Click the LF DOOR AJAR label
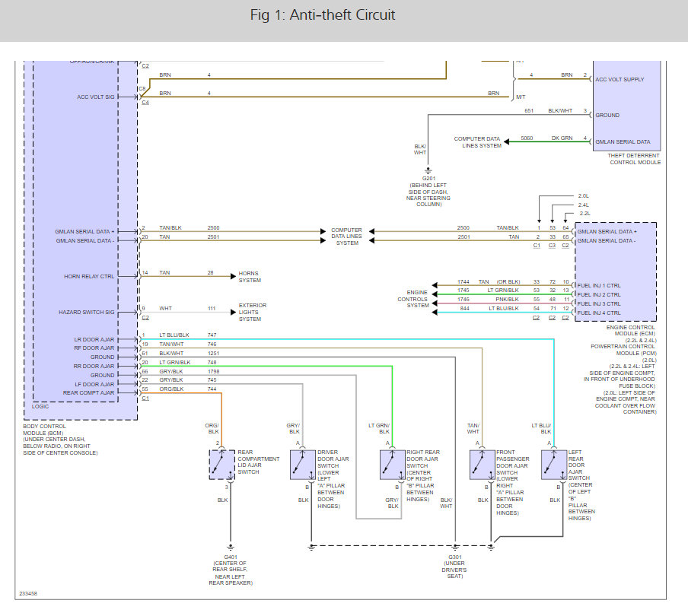The width and height of the screenshot is (688, 616). (x=94, y=384)
